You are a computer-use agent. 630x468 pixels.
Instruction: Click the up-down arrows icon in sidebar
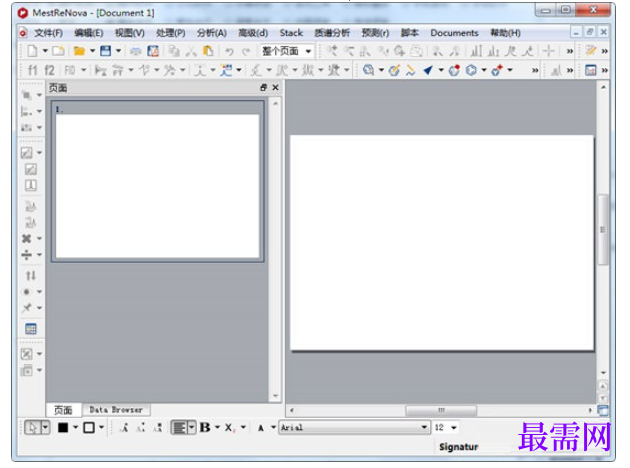coord(31,276)
